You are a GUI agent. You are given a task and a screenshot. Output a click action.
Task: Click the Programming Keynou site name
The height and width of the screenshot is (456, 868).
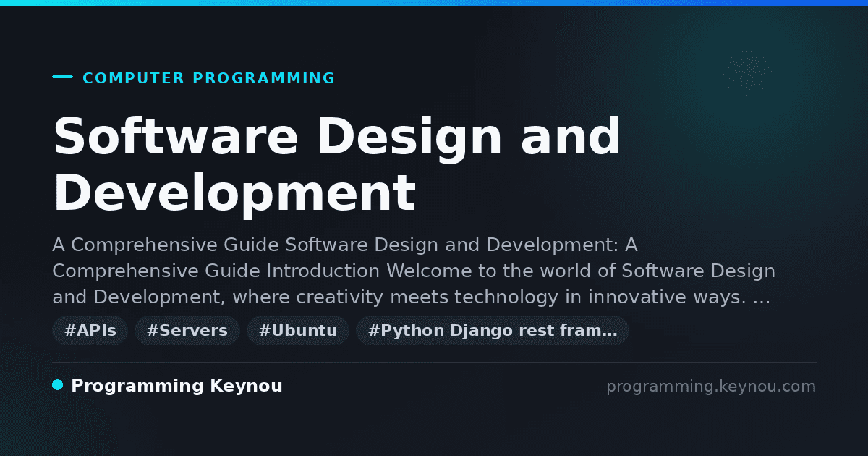(x=176, y=386)
